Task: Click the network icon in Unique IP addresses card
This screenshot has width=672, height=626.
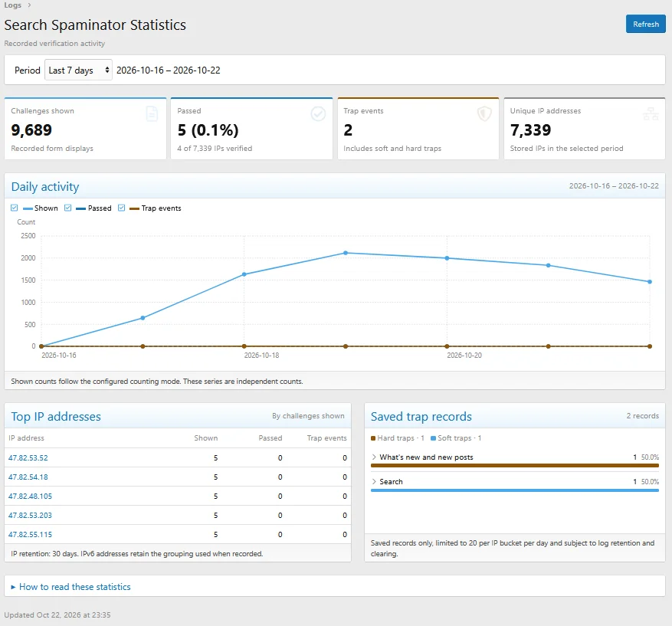Action: pos(651,114)
